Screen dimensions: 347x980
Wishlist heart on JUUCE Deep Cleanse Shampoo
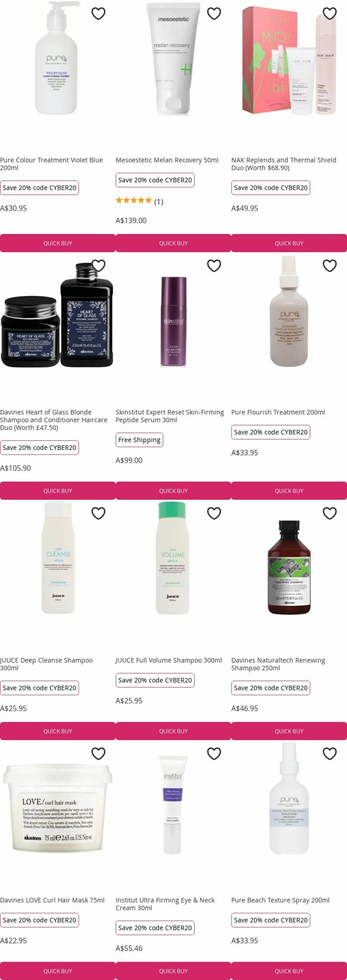point(98,513)
